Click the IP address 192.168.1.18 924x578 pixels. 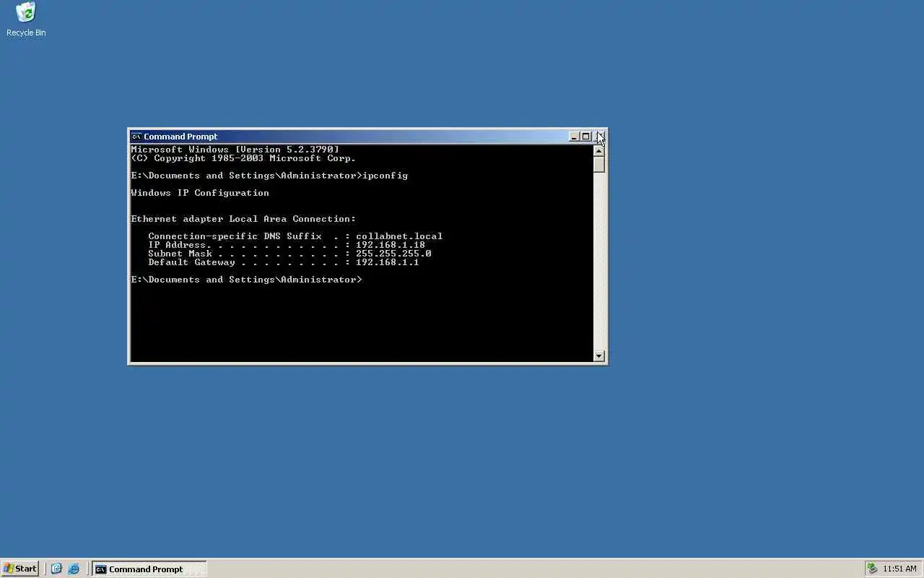[391, 245]
